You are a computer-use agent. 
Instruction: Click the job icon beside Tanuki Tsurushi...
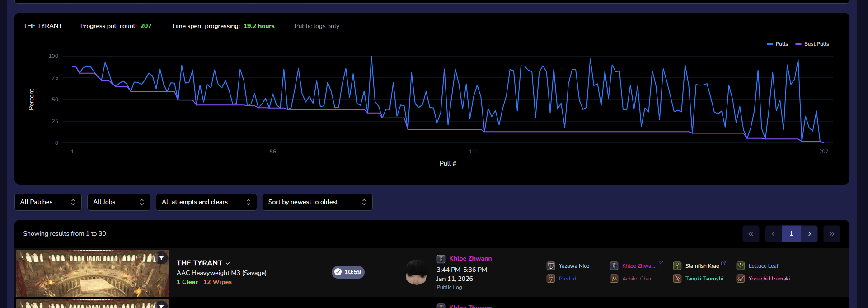(677, 279)
